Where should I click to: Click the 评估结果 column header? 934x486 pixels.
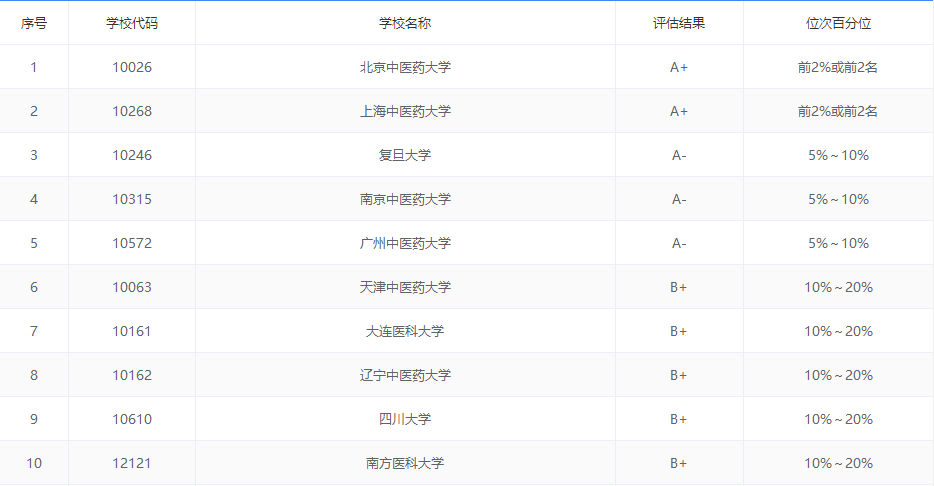point(678,23)
